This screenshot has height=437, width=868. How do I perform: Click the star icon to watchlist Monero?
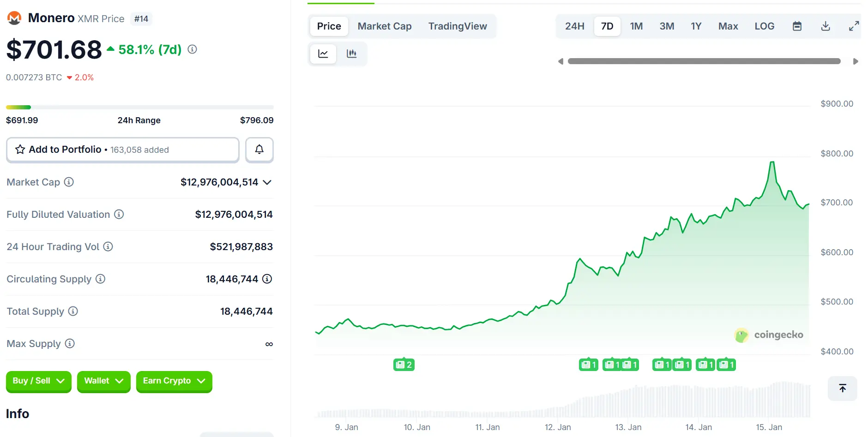pyautogui.click(x=20, y=149)
